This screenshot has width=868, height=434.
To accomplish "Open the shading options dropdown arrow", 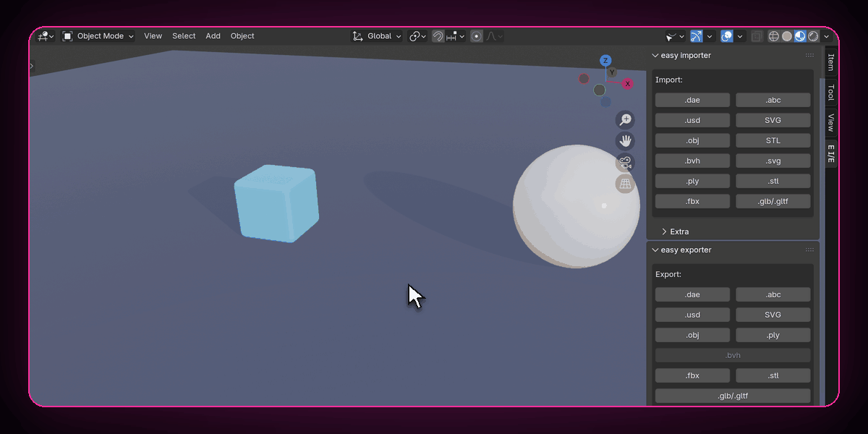I will tap(826, 36).
